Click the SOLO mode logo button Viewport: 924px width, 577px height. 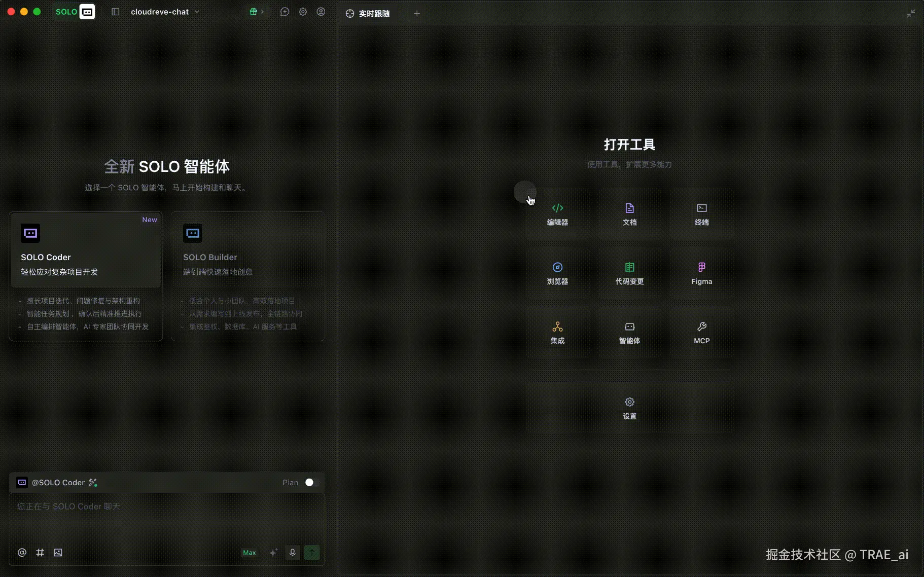click(x=74, y=12)
